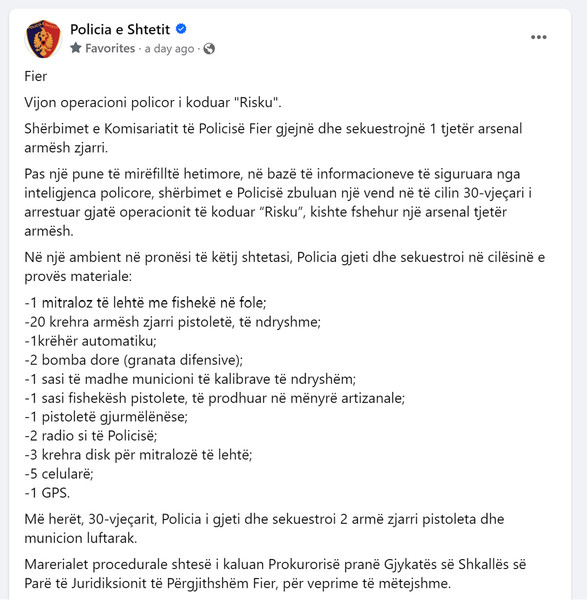
Task: Click the '-20 krehra armësh zjarri' line
Action: 173,322
